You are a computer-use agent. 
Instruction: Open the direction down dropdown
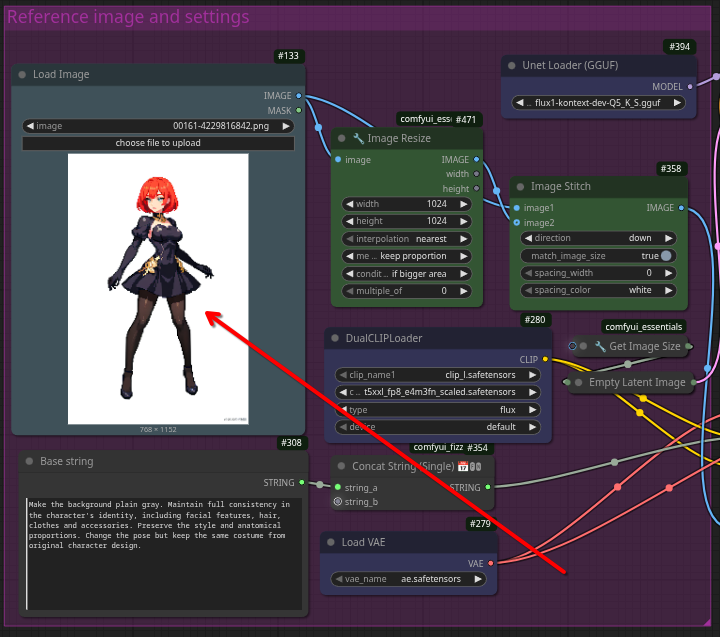(598, 238)
